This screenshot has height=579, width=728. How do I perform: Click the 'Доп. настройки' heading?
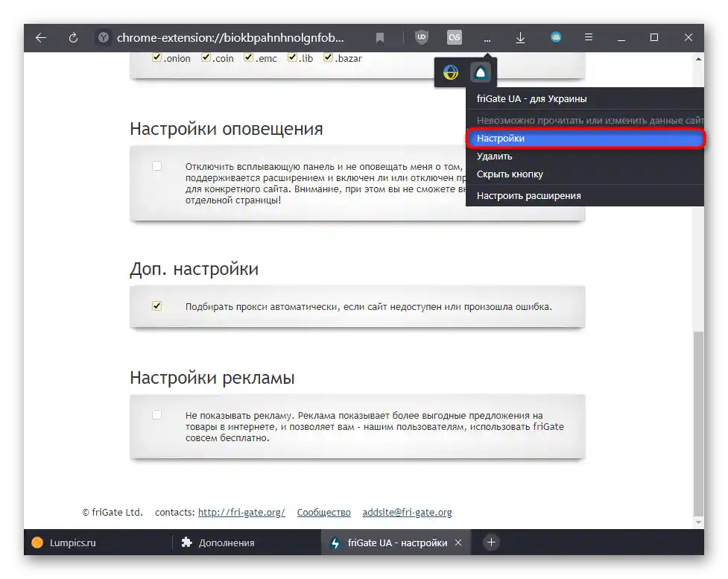pos(194,269)
